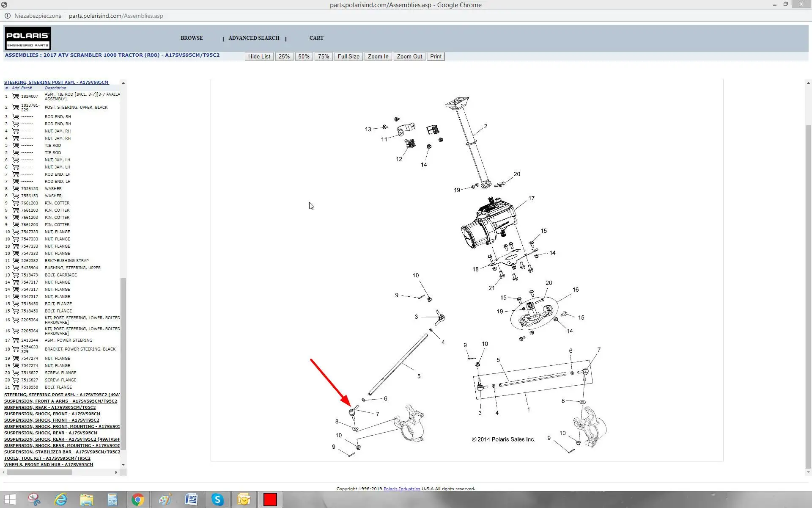Open Polaris Industries footer link
The height and width of the screenshot is (508, 812).
pos(401,489)
